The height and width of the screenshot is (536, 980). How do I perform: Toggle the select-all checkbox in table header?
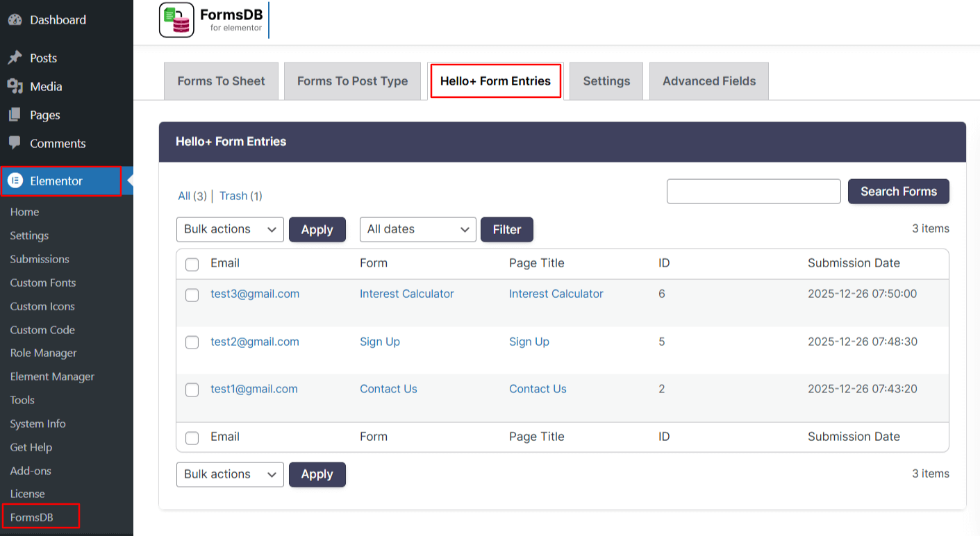click(x=192, y=264)
